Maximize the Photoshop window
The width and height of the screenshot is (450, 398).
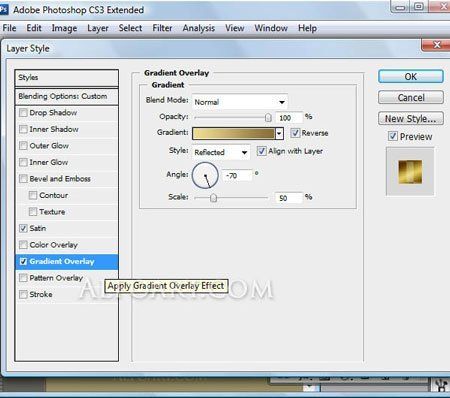point(419,7)
